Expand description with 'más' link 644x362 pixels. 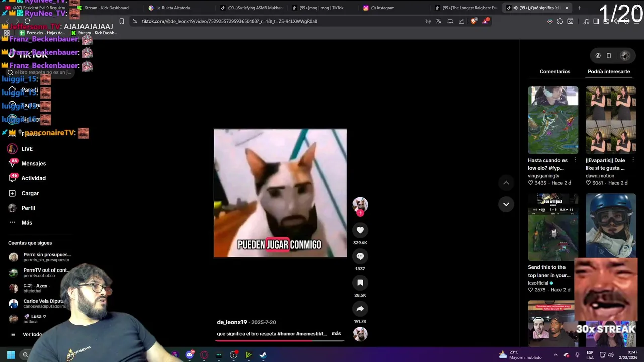pos(336,334)
